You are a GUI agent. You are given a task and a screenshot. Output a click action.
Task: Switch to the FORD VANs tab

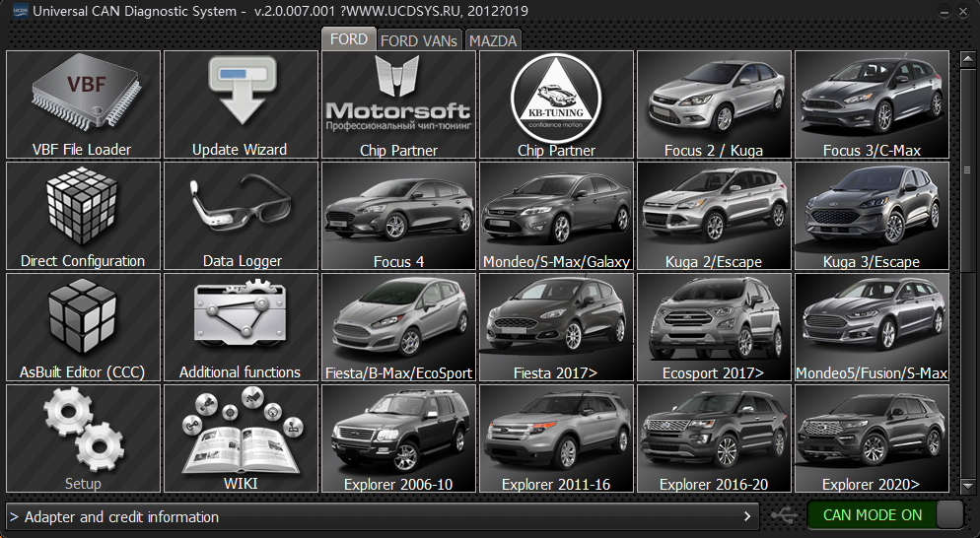pyautogui.click(x=419, y=40)
